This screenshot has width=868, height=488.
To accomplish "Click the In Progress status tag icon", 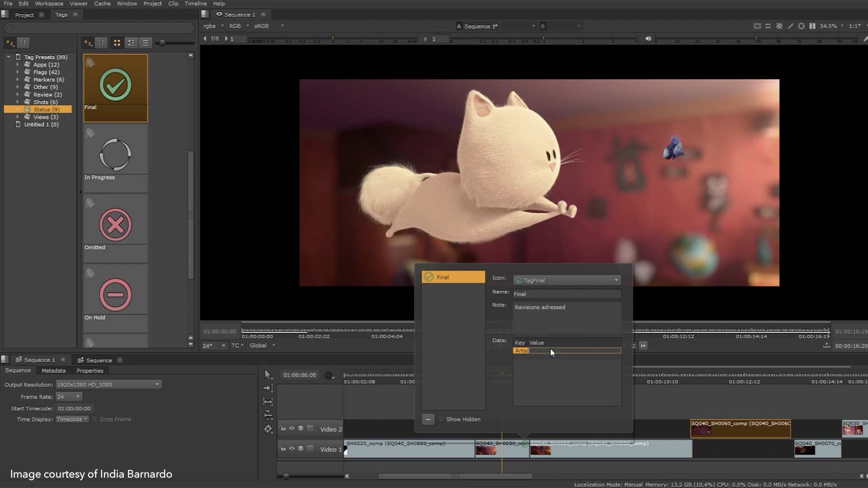I will (x=115, y=155).
